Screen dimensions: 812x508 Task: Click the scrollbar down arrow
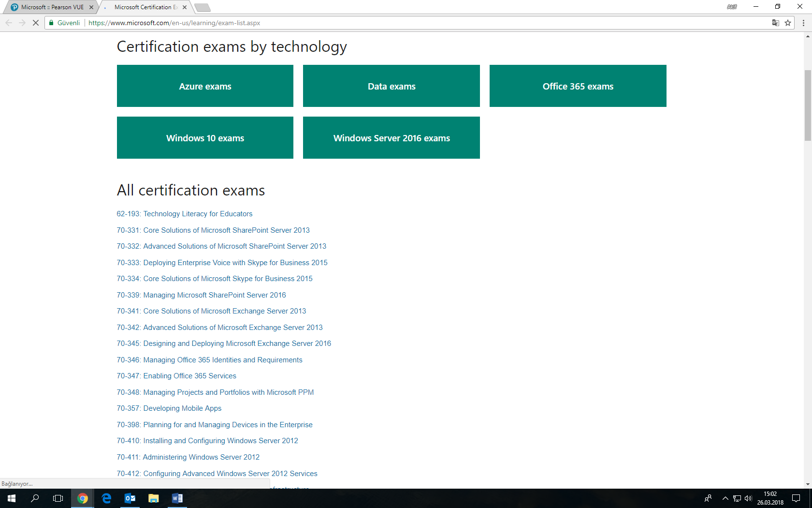coord(808,484)
